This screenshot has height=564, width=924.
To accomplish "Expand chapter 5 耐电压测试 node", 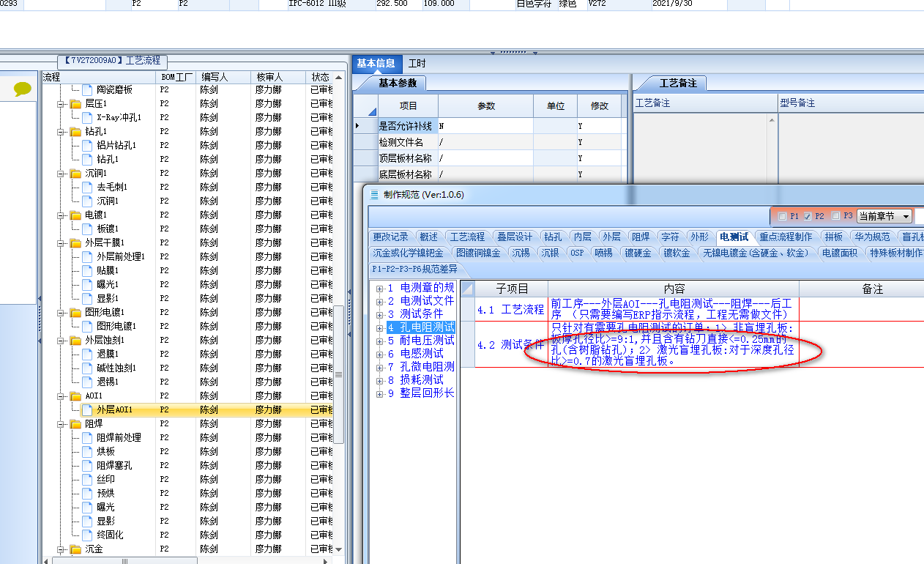I will click(x=379, y=341).
